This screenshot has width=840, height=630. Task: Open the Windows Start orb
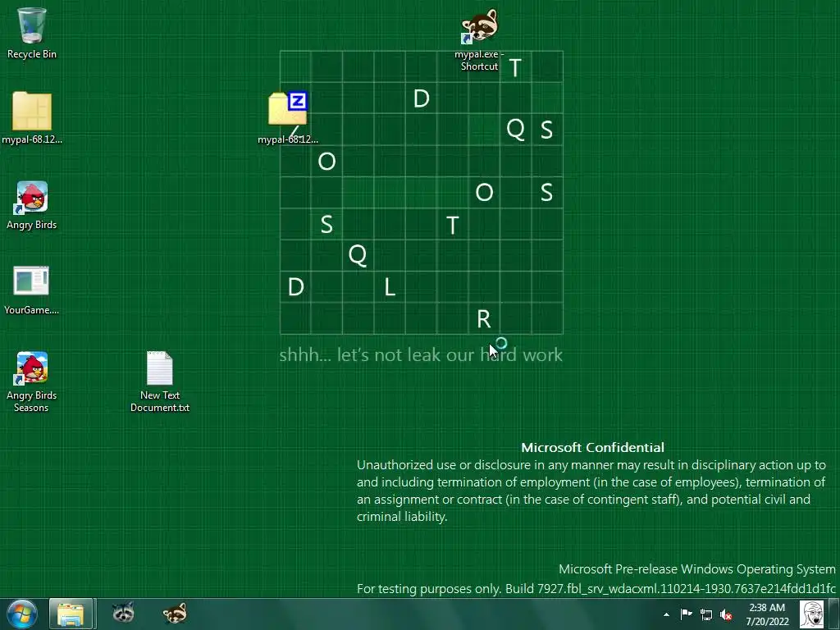(22, 614)
